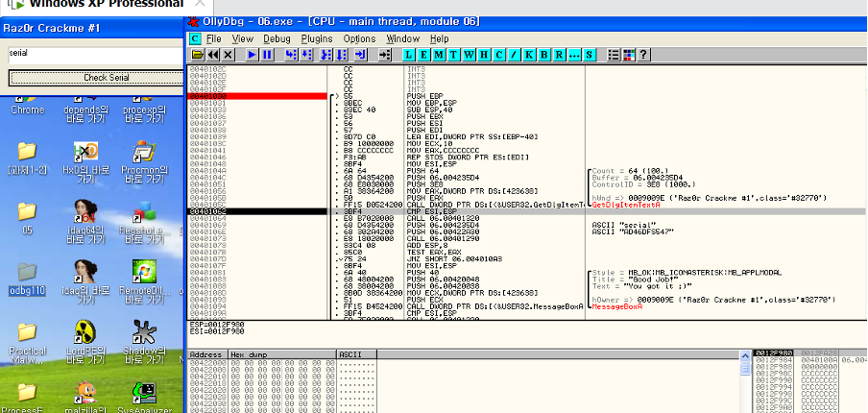This screenshot has width=868, height=413.
Task: Select the HxD shortcut on desktop
Action: [x=85, y=162]
